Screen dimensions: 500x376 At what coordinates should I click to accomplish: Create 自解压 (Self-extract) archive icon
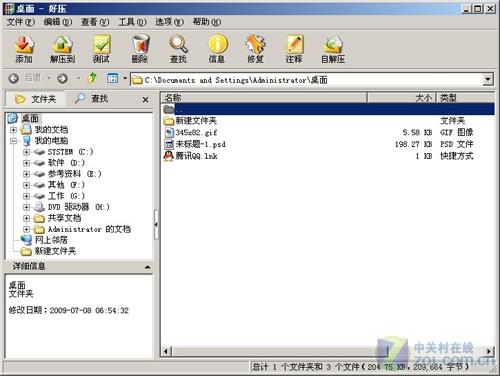click(332, 49)
